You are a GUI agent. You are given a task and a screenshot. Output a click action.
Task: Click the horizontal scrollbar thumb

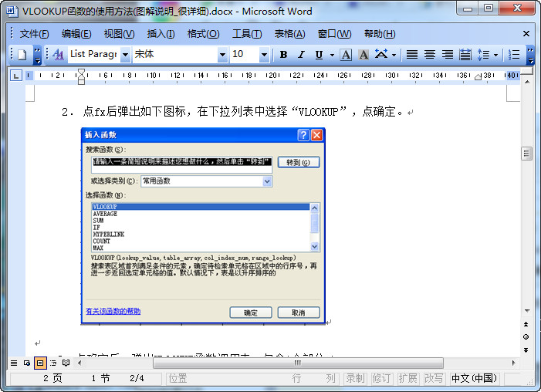[298, 363]
